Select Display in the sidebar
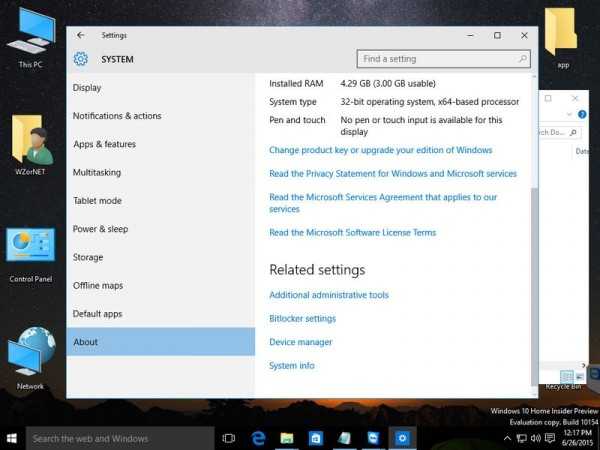This screenshot has height=450, width=600. (160, 88)
